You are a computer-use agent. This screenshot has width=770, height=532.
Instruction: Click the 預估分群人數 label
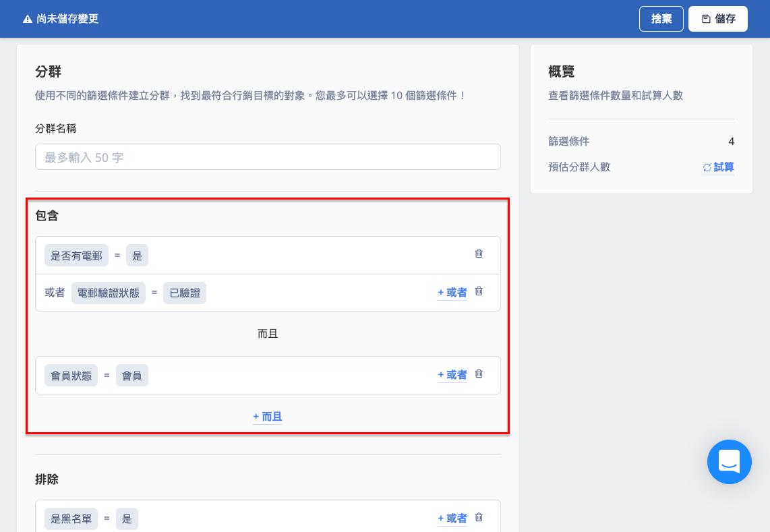[579, 167]
